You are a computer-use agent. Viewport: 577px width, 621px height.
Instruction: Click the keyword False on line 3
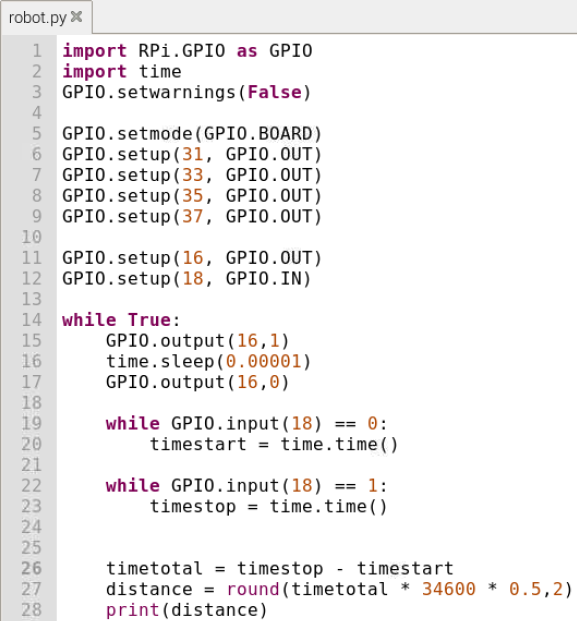pyautogui.click(x=274, y=93)
